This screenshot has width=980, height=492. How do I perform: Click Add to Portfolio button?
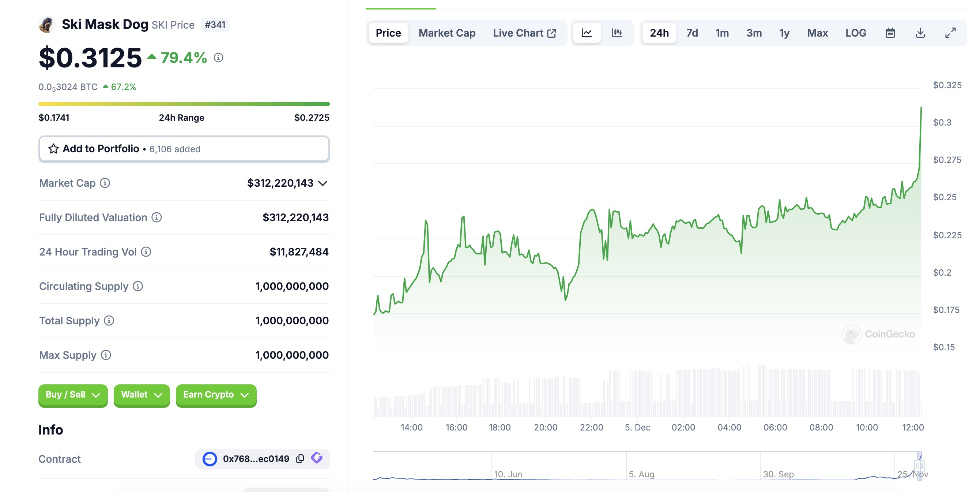pyautogui.click(x=184, y=149)
